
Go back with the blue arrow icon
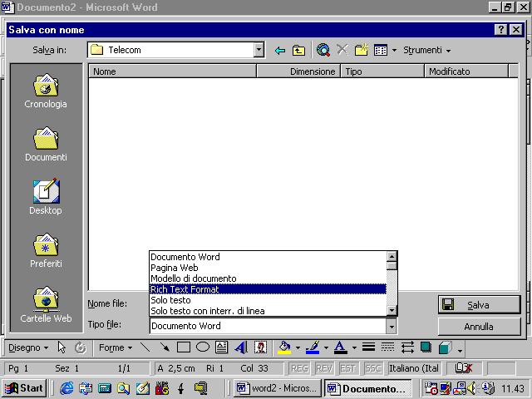[280, 51]
